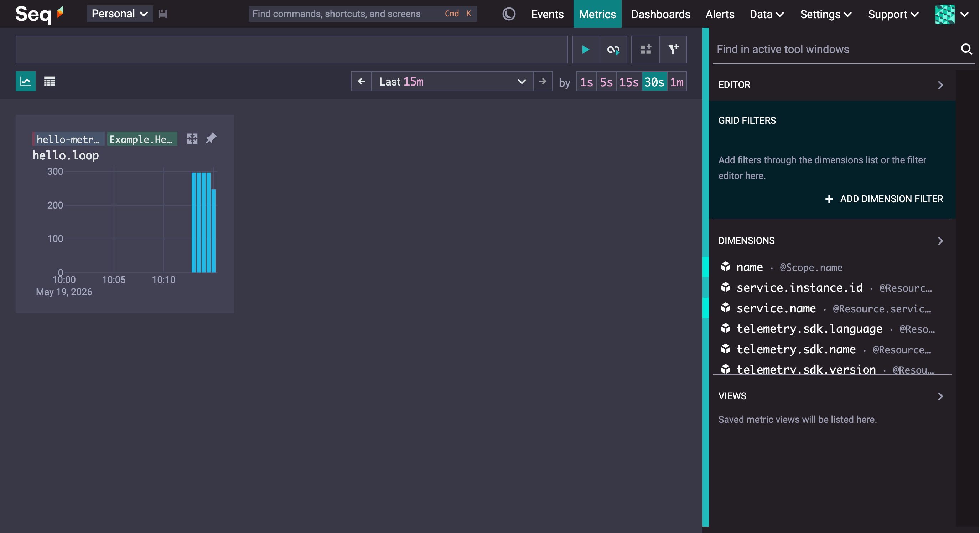Image resolution: width=980 pixels, height=533 pixels.
Task: Switch to table view icon
Action: coord(50,82)
